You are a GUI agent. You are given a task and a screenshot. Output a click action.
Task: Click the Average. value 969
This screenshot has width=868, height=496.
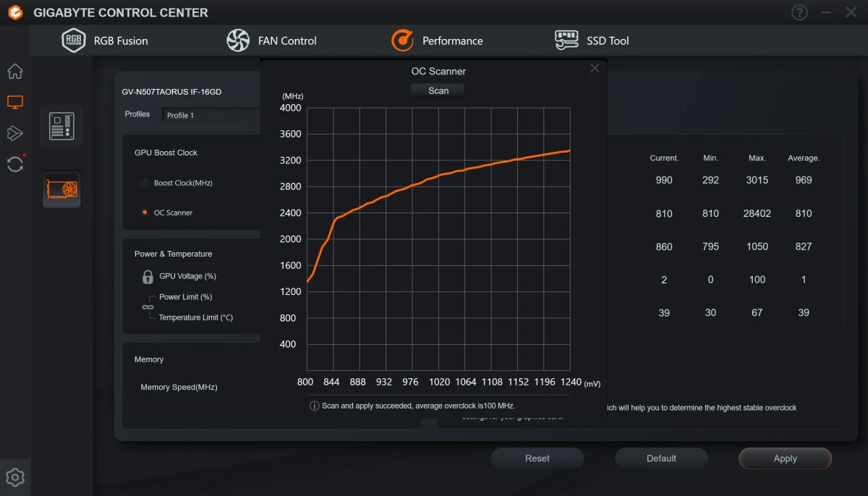804,180
